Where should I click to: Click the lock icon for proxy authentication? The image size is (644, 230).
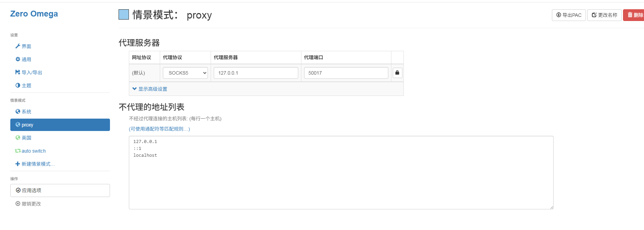coord(397,73)
